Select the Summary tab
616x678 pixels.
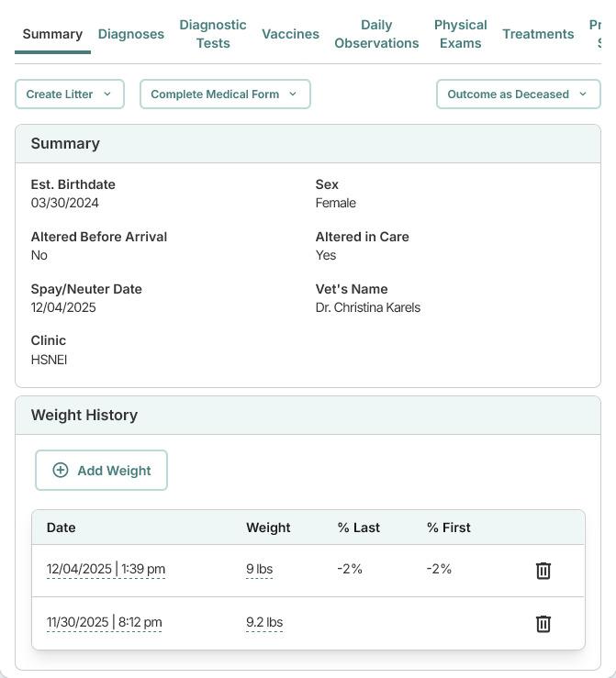tap(52, 34)
